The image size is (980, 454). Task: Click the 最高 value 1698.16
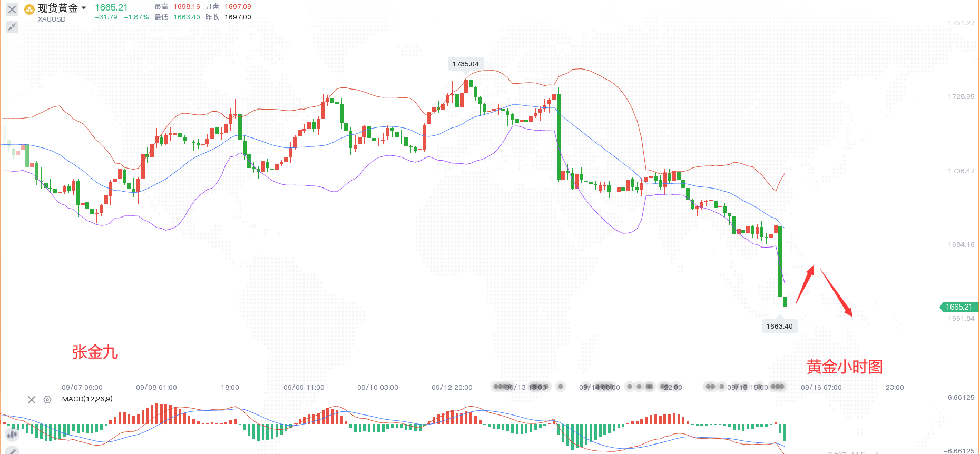coord(187,7)
